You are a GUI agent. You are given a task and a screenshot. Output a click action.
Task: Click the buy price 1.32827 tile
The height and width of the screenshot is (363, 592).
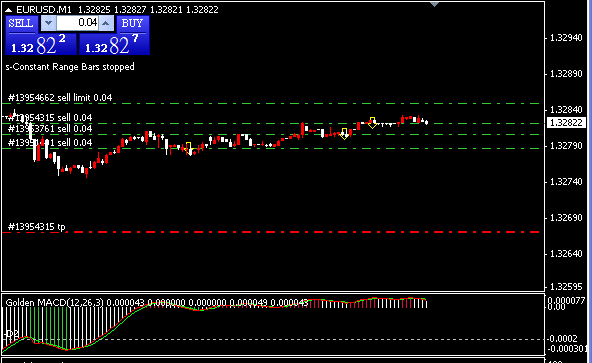114,44
